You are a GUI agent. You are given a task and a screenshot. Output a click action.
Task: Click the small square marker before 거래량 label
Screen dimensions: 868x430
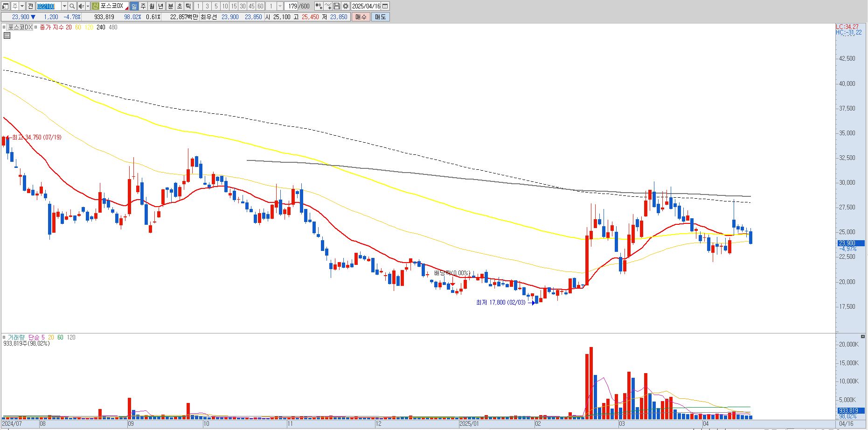coord(4,337)
